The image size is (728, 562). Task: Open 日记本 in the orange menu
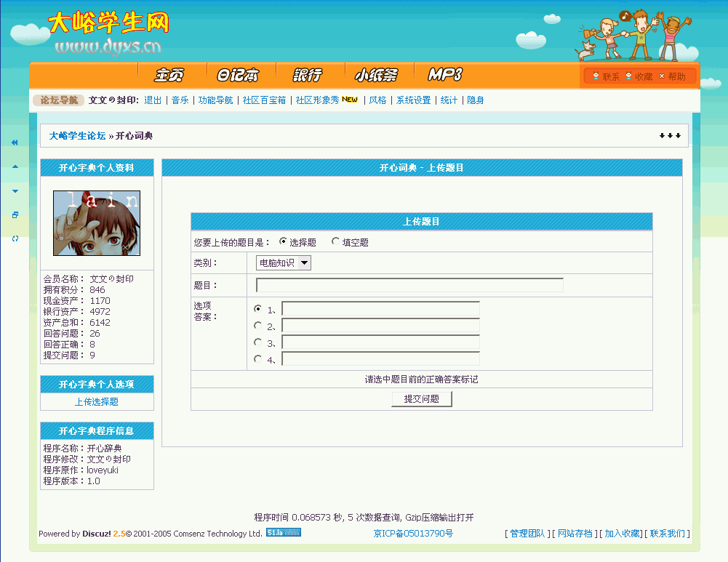click(238, 75)
